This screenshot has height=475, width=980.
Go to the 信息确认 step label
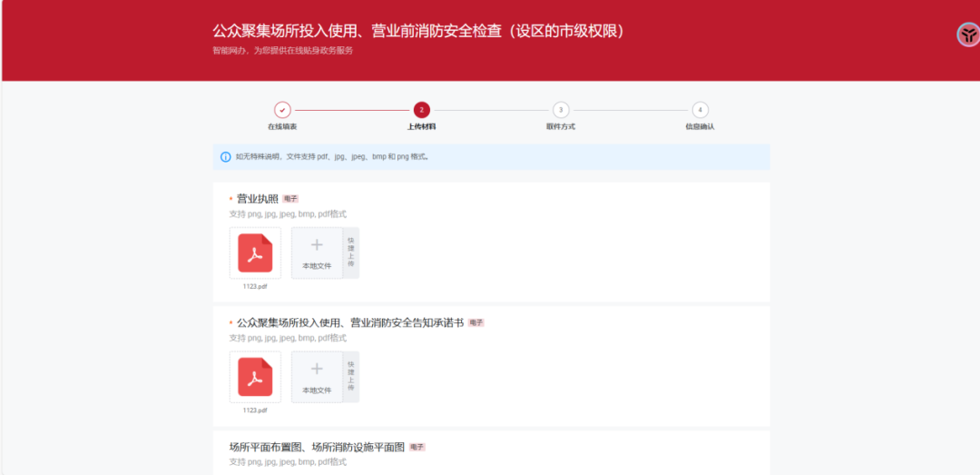click(x=700, y=127)
